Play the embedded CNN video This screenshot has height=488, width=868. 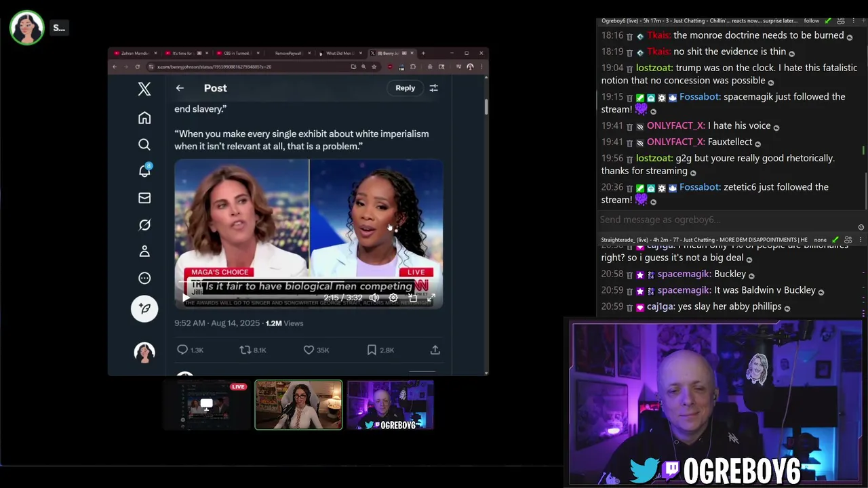pos(186,298)
